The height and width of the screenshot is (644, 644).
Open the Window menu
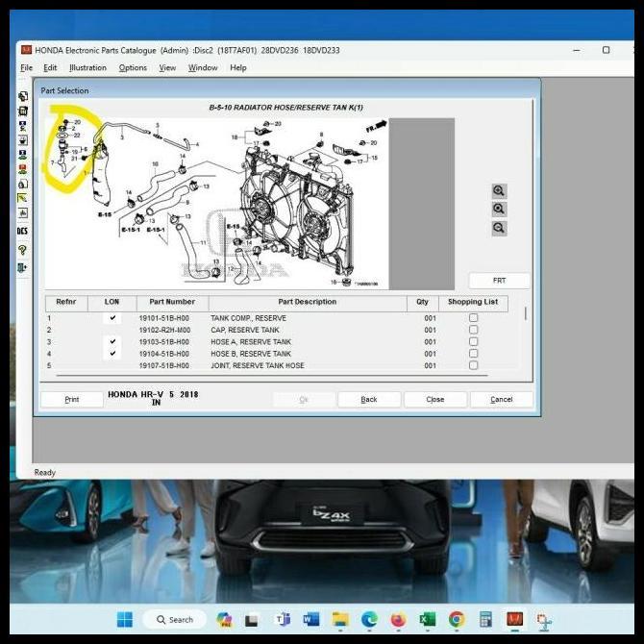point(203,68)
